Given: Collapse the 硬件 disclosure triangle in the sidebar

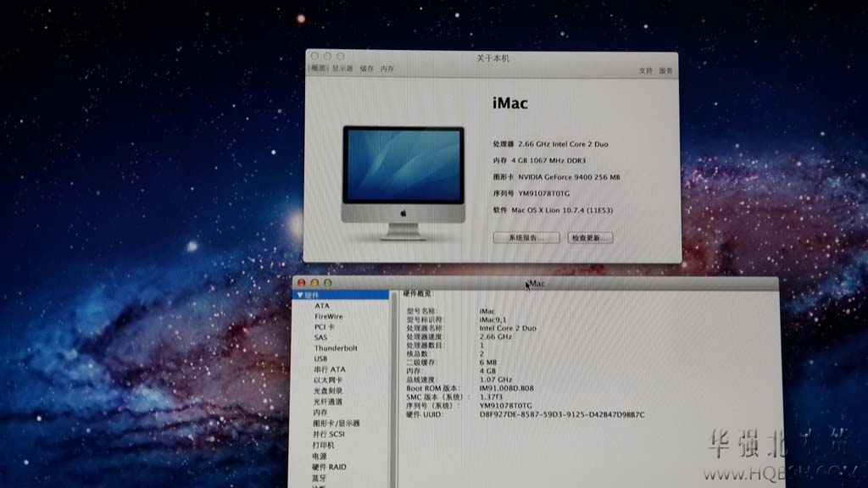Looking at the screenshot, I should coord(300,296).
